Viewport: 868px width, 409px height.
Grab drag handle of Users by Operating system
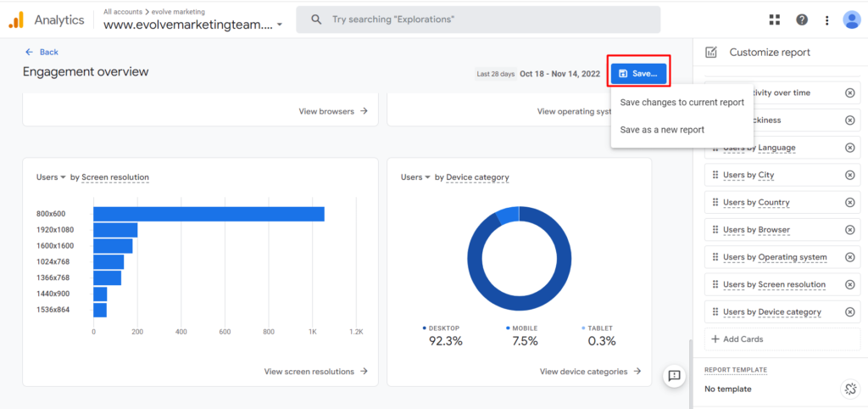[715, 257]
